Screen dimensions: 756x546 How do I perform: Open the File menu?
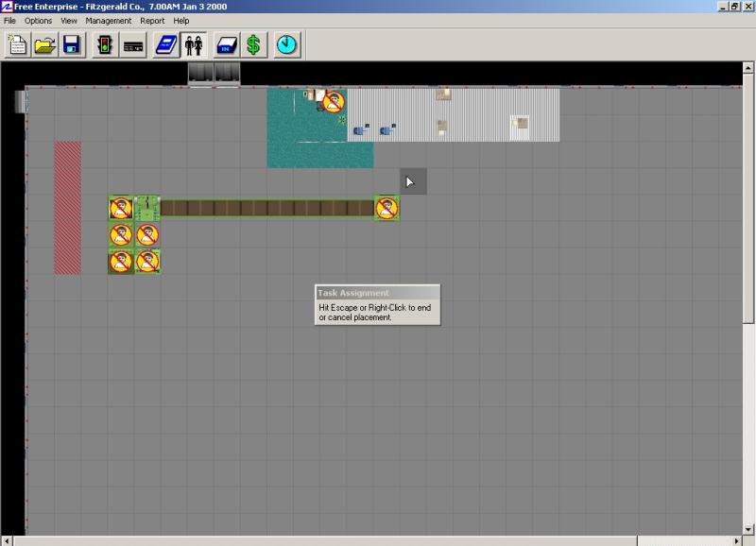click(10, 21)
